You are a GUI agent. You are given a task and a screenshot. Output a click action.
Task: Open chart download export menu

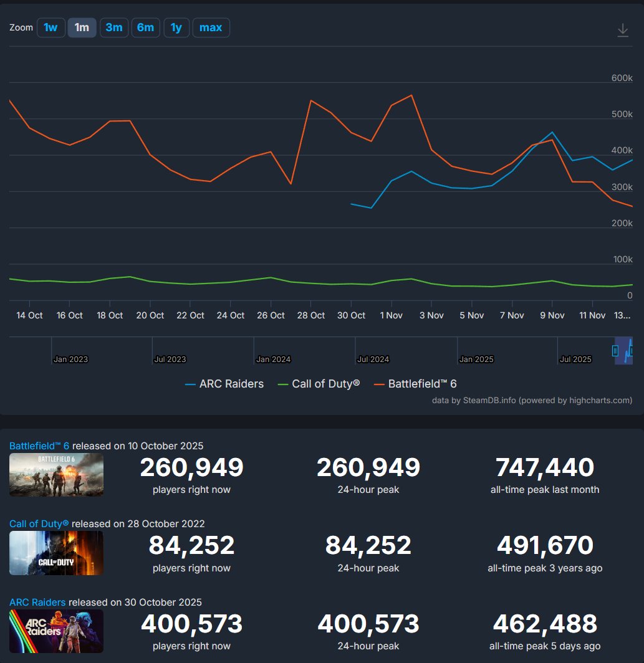click(622, 31)
